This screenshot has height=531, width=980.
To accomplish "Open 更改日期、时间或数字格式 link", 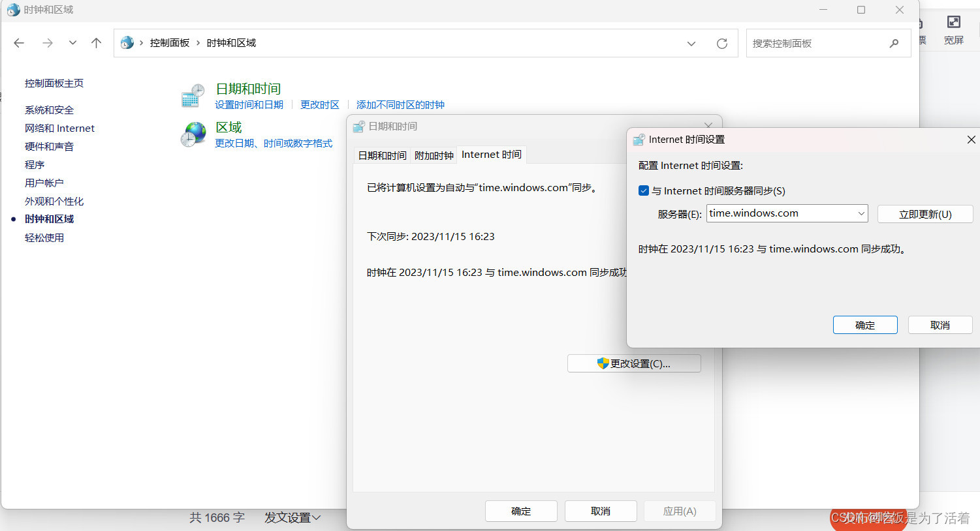I will point(274,144).
